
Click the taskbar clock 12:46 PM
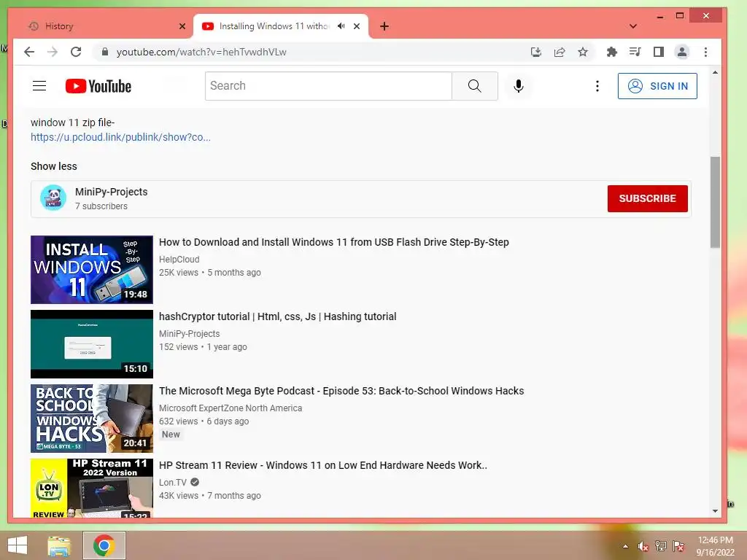(x=715, y=540)
